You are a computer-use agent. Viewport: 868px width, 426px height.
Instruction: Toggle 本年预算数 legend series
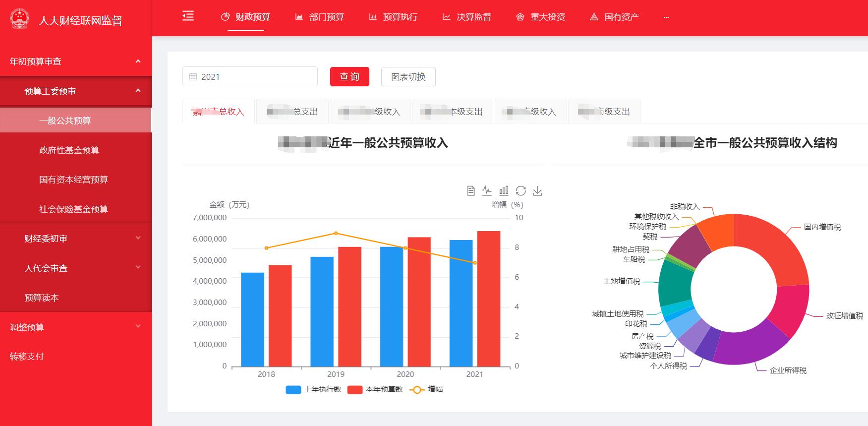coord(375,389)
